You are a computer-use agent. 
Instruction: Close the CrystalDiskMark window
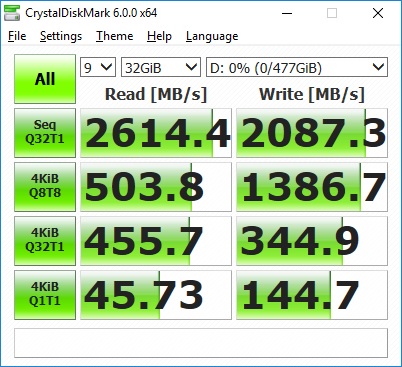(x=378, y=13)
